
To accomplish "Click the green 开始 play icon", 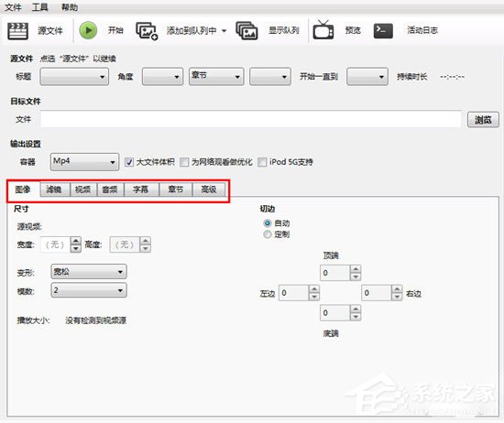I will (x=88, y=30).
